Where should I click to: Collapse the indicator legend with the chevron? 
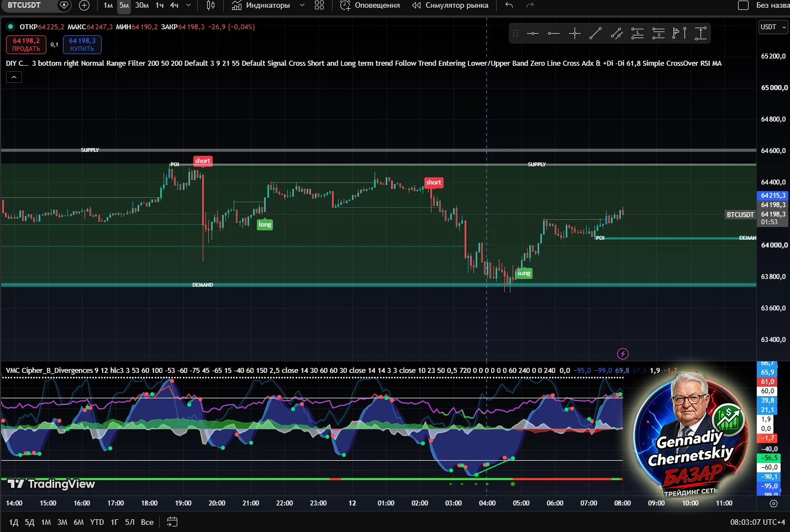[x=14, y=77]
